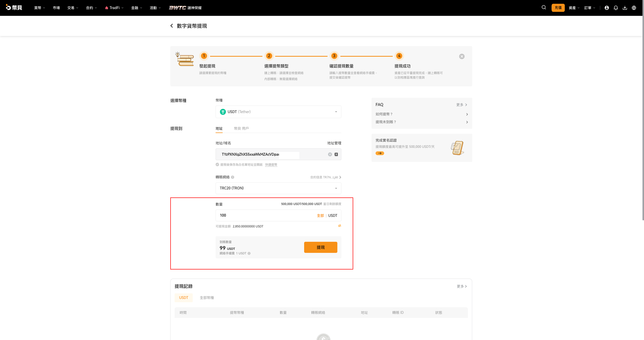Expand the 金融 menu
Viewport: 644px width, 340px height.
137,8
